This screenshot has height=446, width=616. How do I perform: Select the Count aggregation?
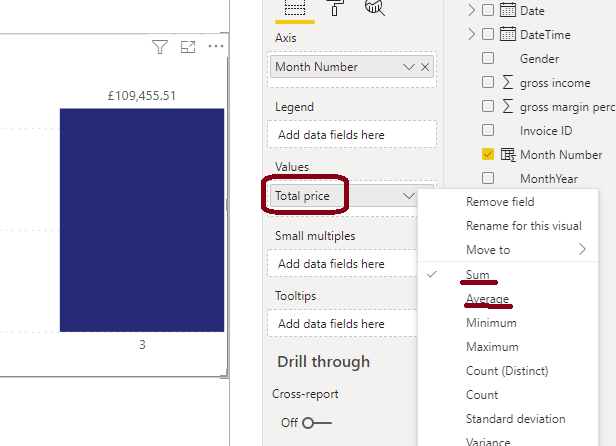[x=482, y=395]
